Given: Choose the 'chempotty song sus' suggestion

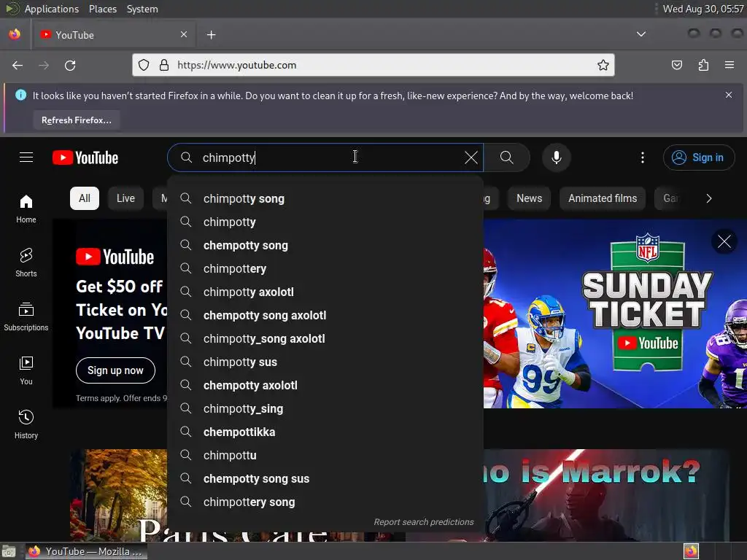Looking at the screenshot, I should tap(325, 478).
